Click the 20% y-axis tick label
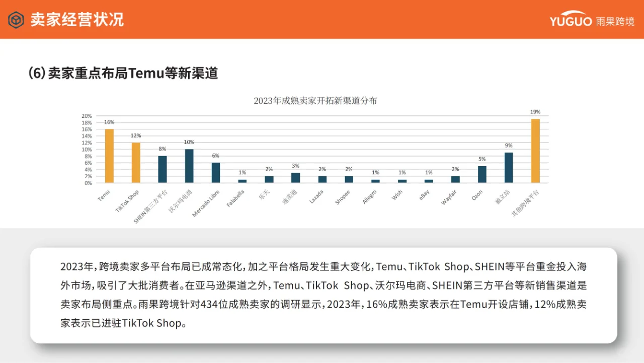Viewport: 644px width, 363px height. click(87, 116)
